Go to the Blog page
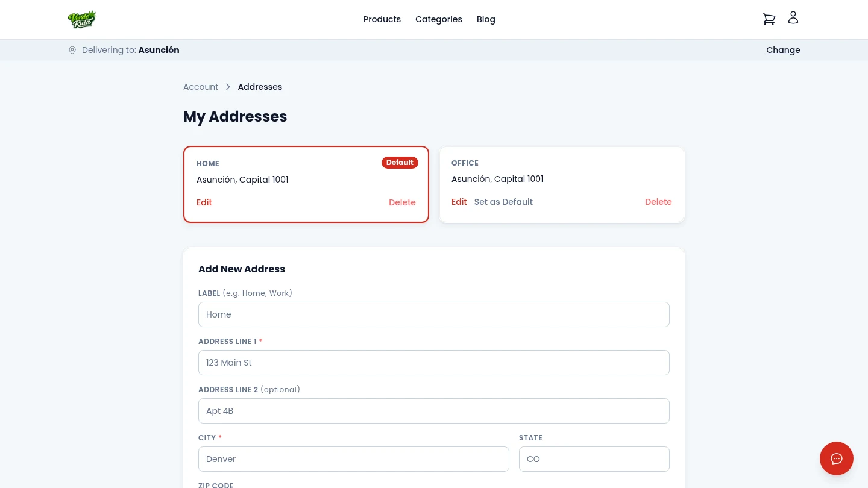Viewport: 868px width, 488px height. pyautogui.click(x=486, y=19)
